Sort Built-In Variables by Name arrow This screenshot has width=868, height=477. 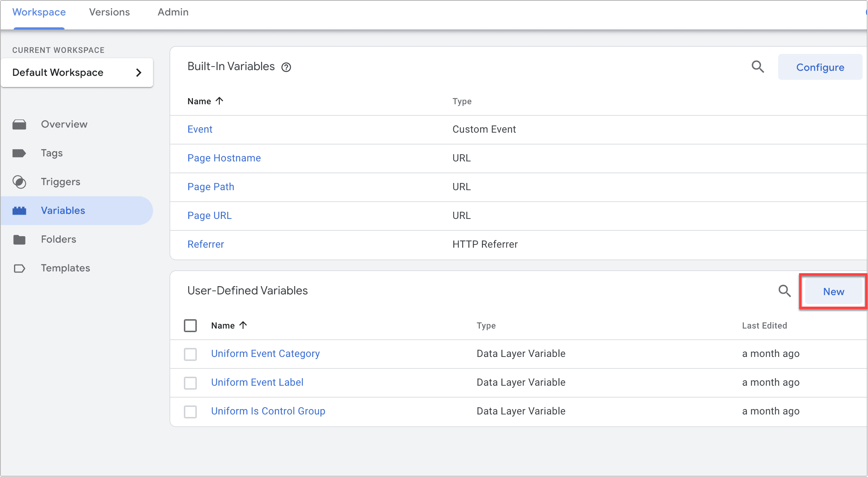click(219, 101)
